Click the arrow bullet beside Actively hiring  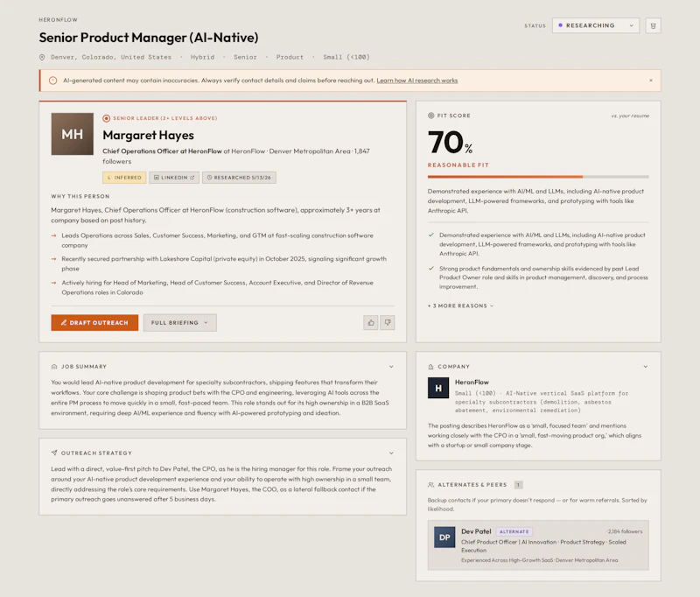[53, 283]
